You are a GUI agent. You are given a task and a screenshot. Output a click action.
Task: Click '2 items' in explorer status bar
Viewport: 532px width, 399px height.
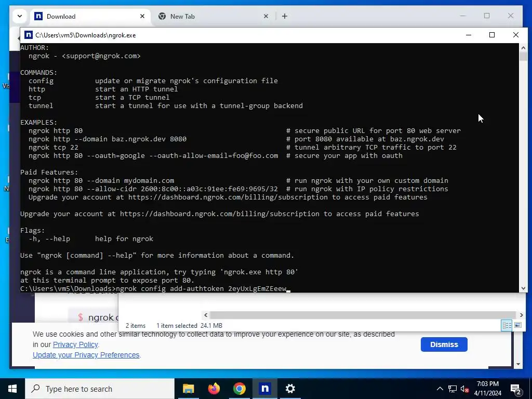[136, 326]
